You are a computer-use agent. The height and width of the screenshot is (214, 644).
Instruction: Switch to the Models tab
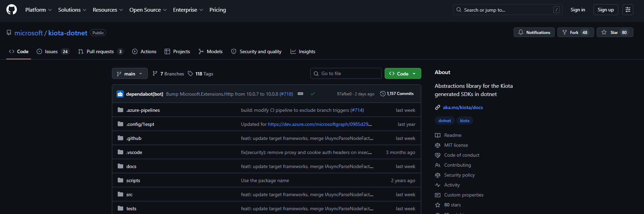click(210, 51)
